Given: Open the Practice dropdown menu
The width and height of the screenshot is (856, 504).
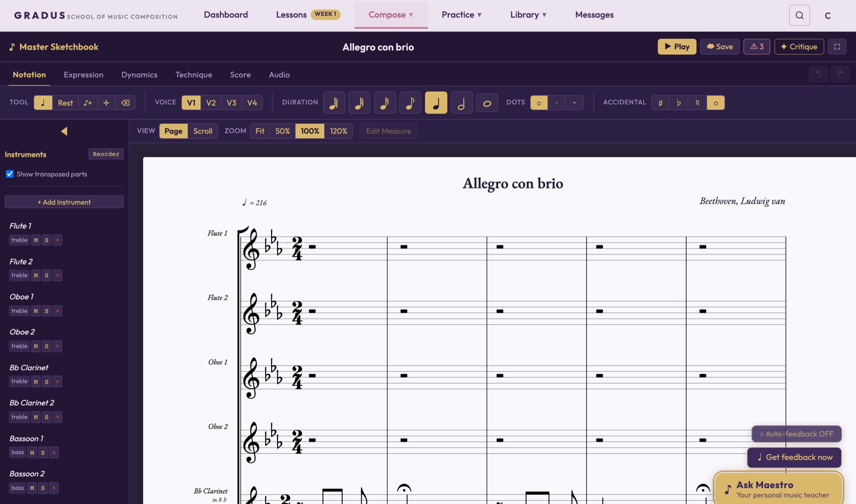Looking at the screenshot, I should pos(462,15).
